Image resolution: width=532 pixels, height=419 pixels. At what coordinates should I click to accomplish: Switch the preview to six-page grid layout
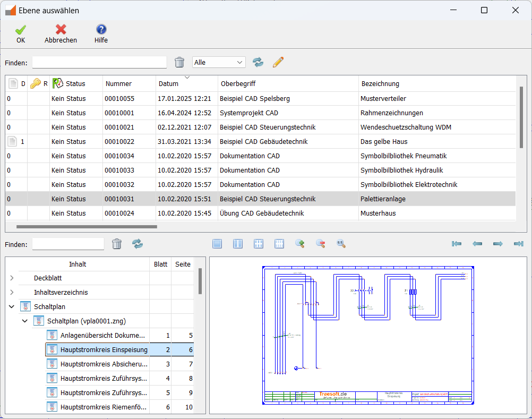pos(259,244)
